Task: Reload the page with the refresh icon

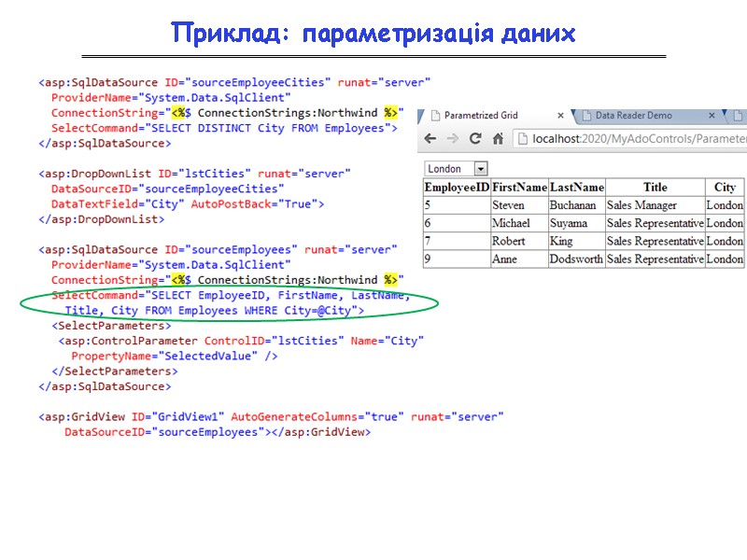Action: [x=475, y=138]
